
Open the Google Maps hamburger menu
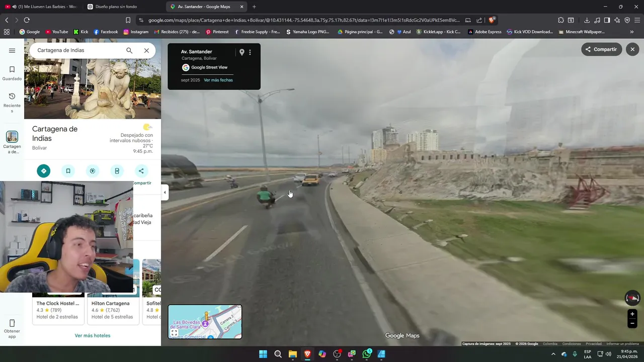[x=12, y=50]
